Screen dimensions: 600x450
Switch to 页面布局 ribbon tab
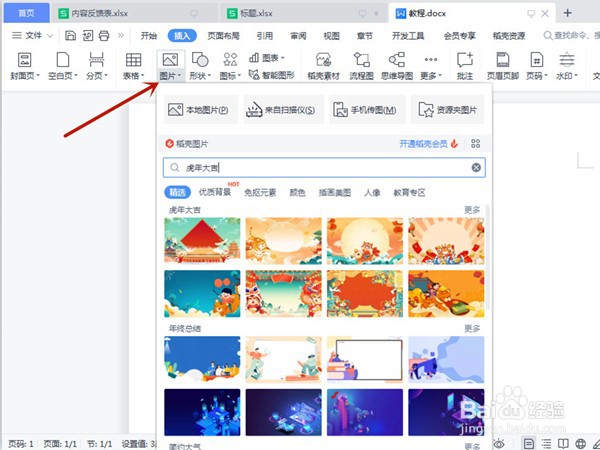223,36
